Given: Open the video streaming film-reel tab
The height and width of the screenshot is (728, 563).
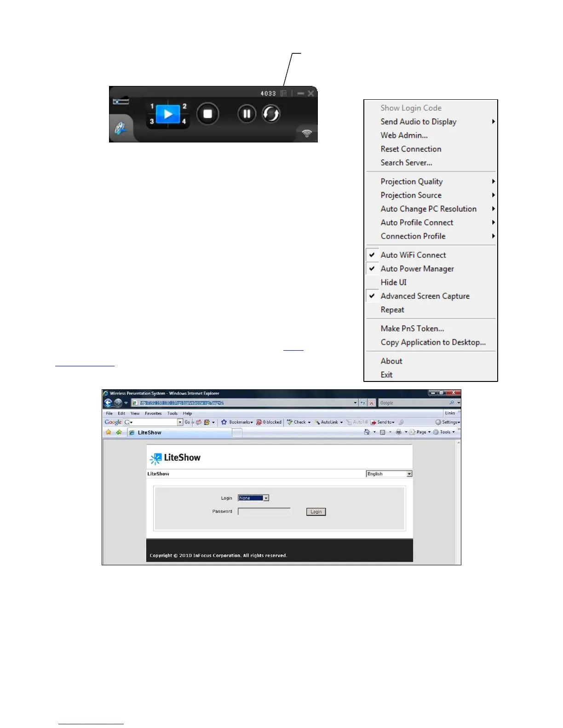Looking at the screenshot, I should (x=121, y=129).
